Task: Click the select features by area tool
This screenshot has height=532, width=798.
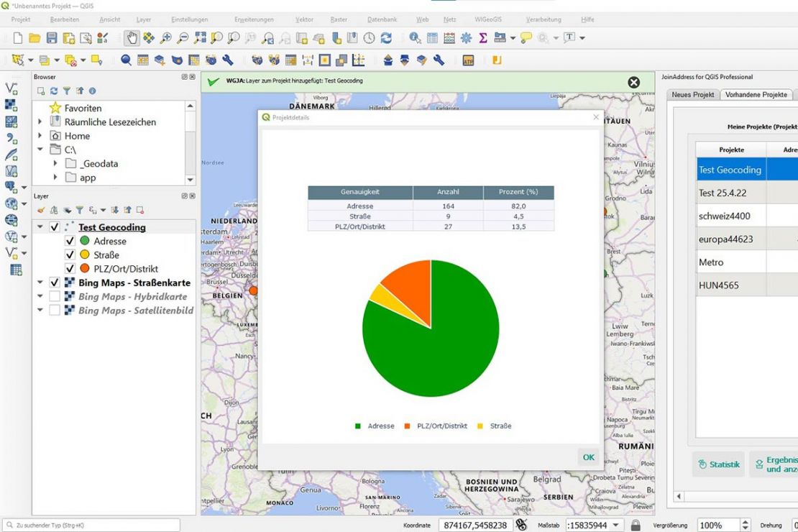Action: 18,60
